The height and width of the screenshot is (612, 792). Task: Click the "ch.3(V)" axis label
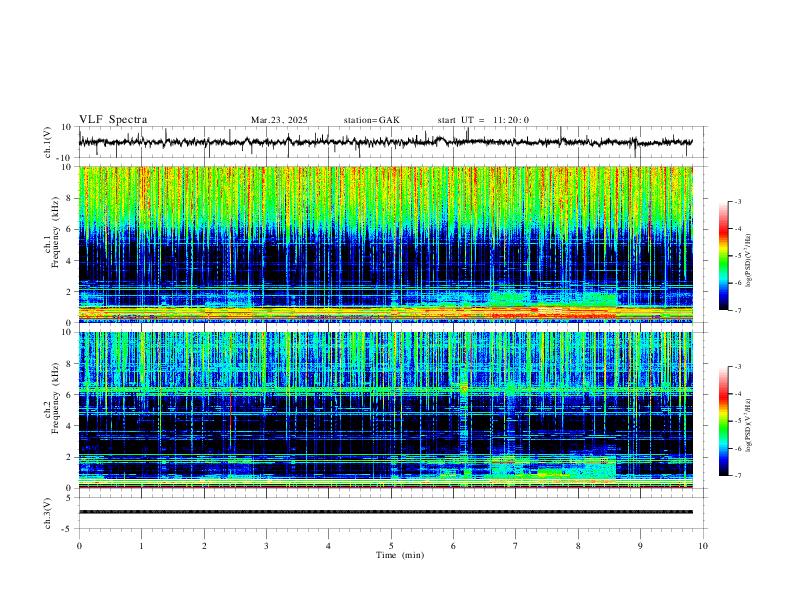[48, 513]
